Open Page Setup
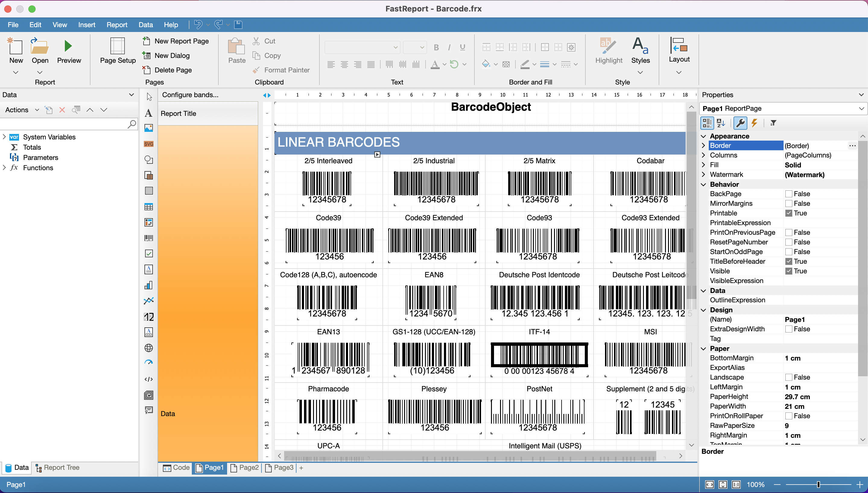Screen dimensions: 868x493 (118, 51)
